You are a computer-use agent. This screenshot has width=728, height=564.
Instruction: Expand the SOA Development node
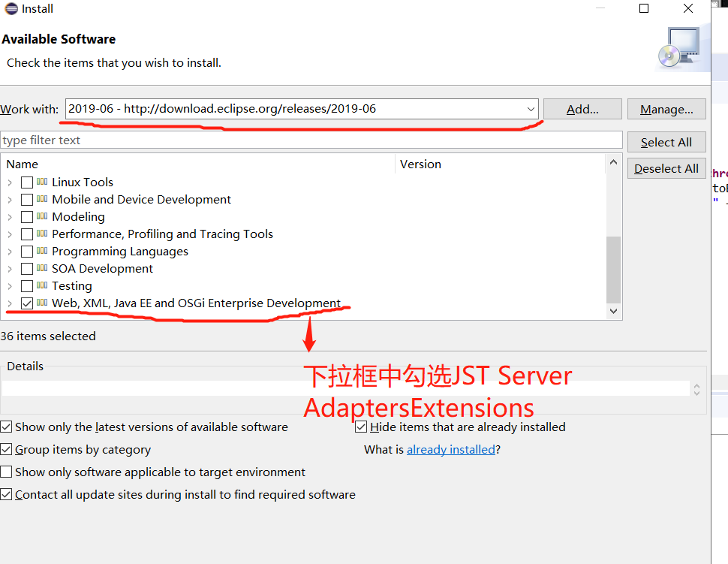coord(10,269)
